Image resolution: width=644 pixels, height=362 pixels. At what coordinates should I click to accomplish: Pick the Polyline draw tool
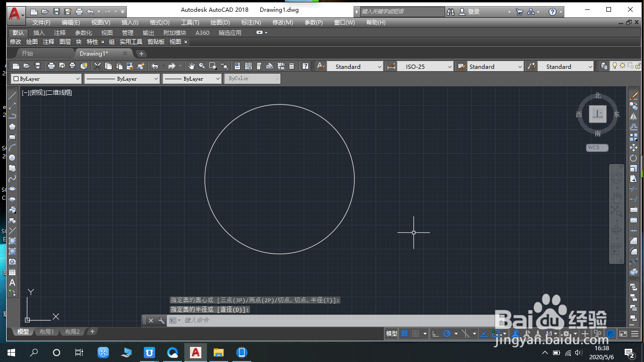pos(12,116)
